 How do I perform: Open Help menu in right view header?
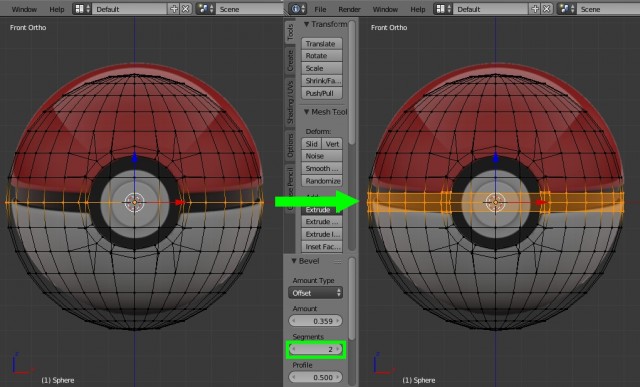point(418,9)
